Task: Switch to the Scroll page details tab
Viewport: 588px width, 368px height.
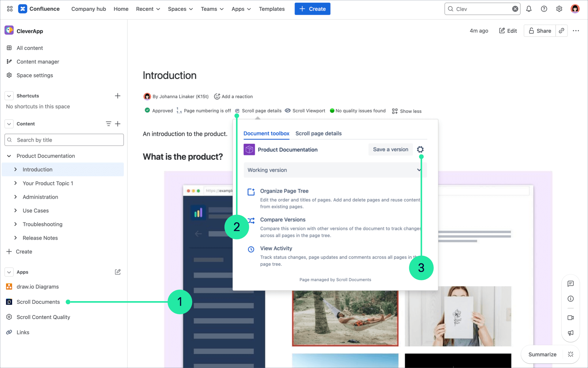Action: [318, 133]
